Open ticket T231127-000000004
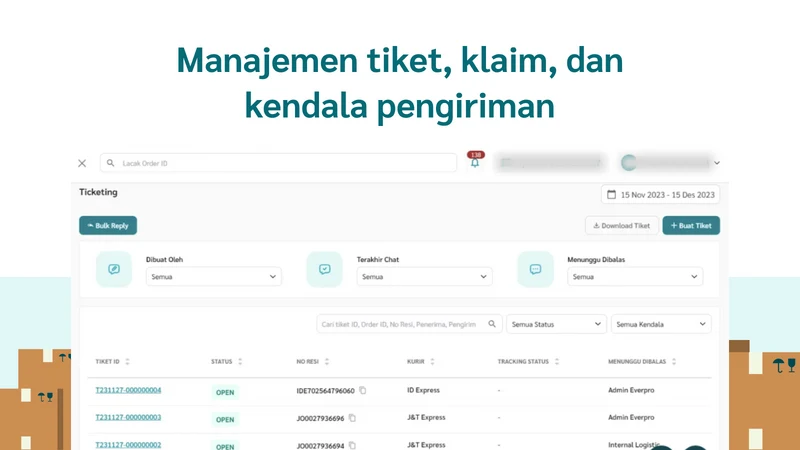 click(x=128, y=390)
